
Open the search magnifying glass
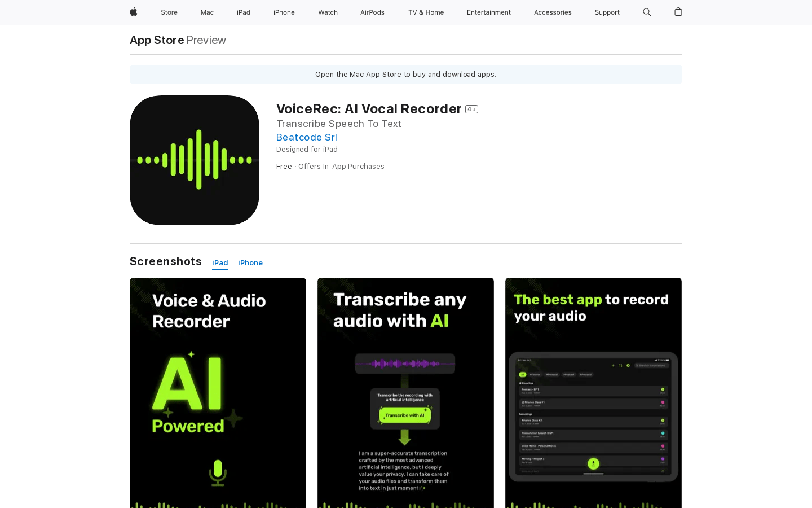point(646,12)
